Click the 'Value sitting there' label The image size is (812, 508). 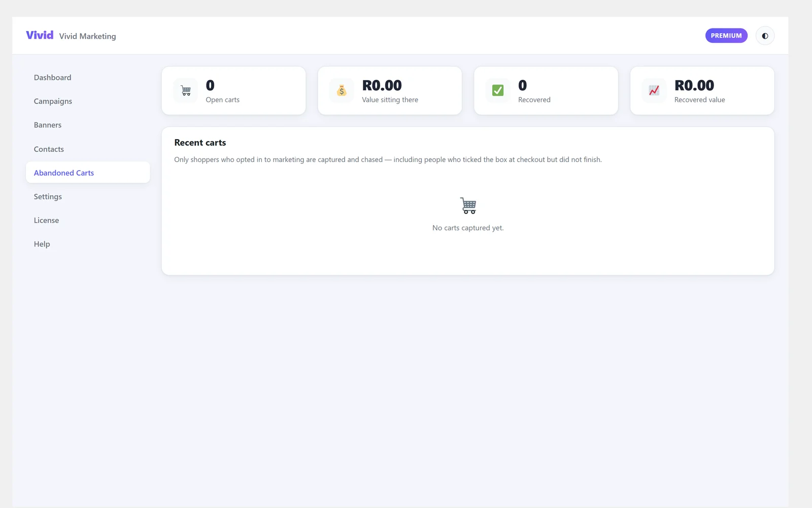point(390,100)
